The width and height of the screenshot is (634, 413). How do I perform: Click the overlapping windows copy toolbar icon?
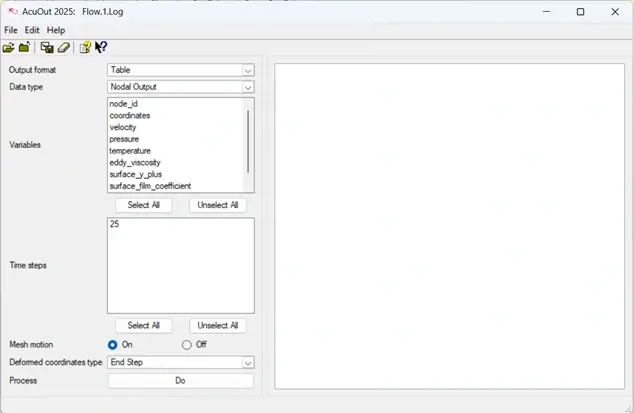[x=47, y=47]
